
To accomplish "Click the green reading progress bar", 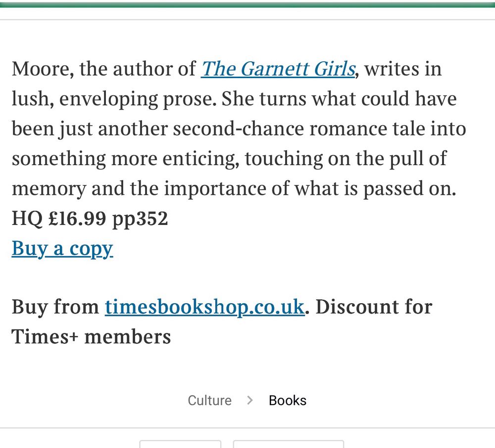I will pyautogui.click(x=247, y=5).
